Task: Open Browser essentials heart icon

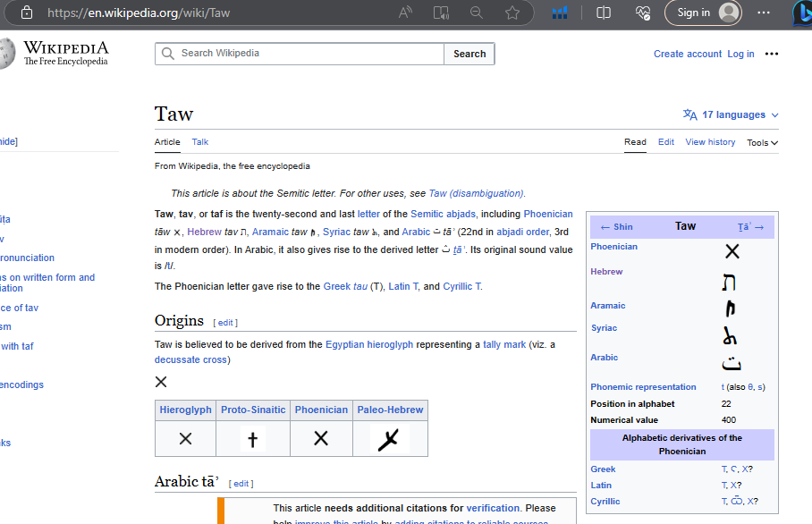Action: (643, 13)
